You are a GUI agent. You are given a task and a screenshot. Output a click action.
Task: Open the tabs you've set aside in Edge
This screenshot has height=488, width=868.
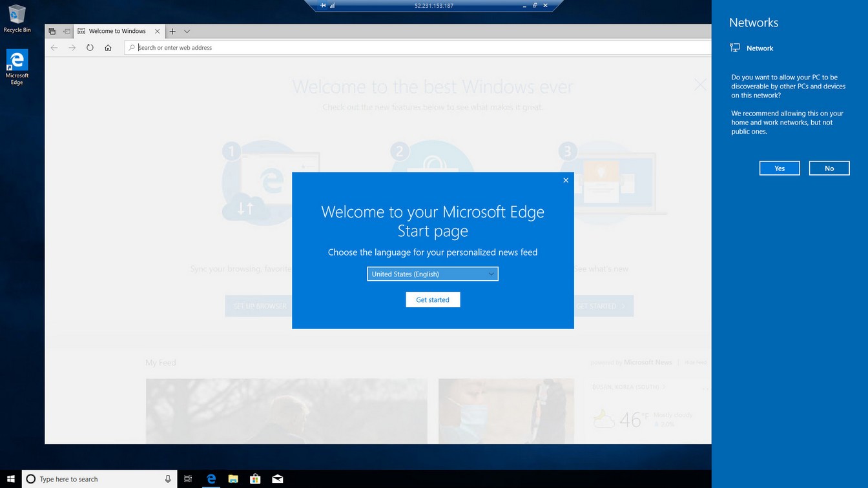pyautogui.click(x=52, y=31)
